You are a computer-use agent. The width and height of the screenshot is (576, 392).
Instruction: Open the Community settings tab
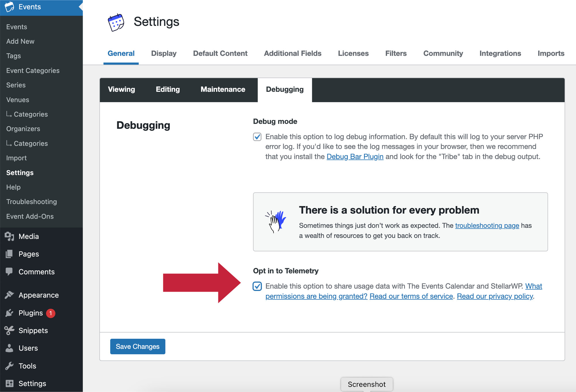[x=443, y=53]
